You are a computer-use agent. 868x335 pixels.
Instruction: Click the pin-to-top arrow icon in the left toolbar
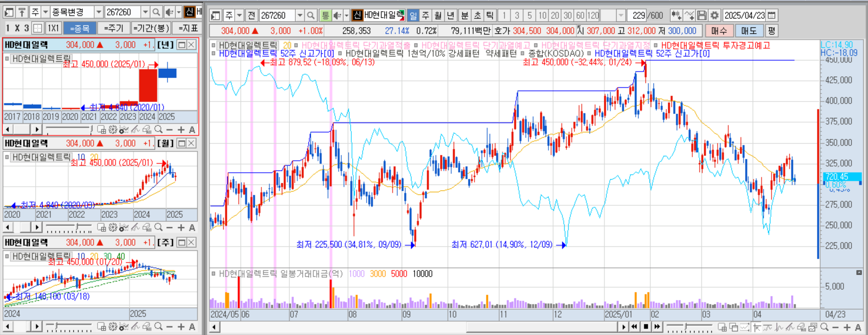click(x=22, y=12)
